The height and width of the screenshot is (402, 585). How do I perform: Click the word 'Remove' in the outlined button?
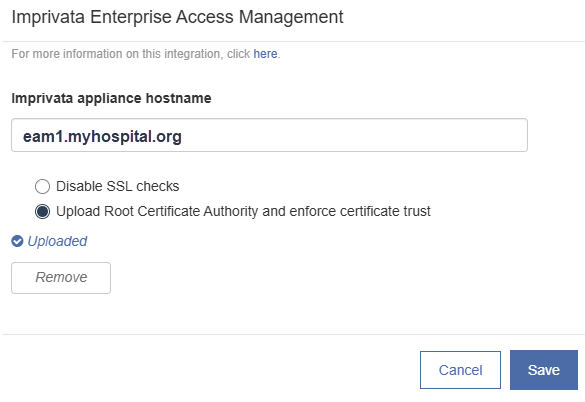coord(61,277)
